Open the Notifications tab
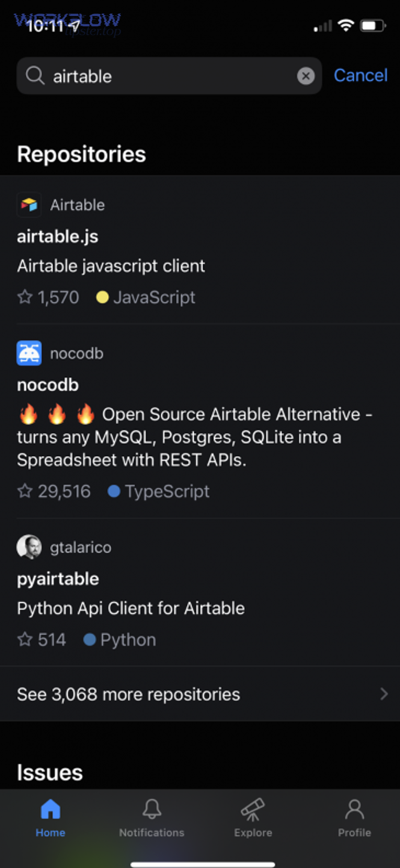 point(152,818)
